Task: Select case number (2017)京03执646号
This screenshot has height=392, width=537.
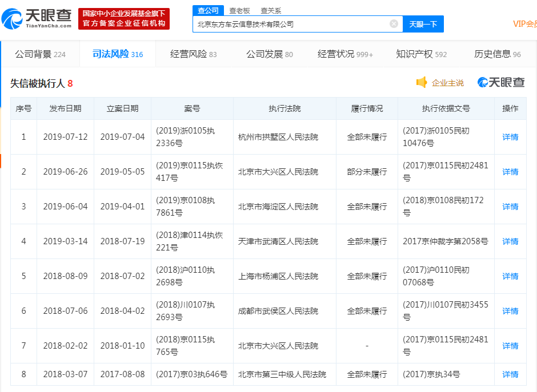Action: [192, 374]
